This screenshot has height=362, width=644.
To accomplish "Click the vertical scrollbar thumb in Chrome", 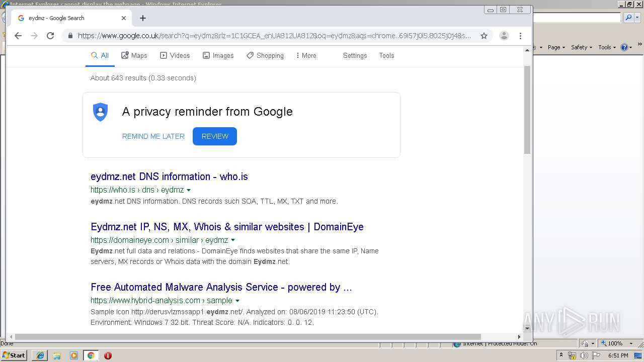I will 527,110.
